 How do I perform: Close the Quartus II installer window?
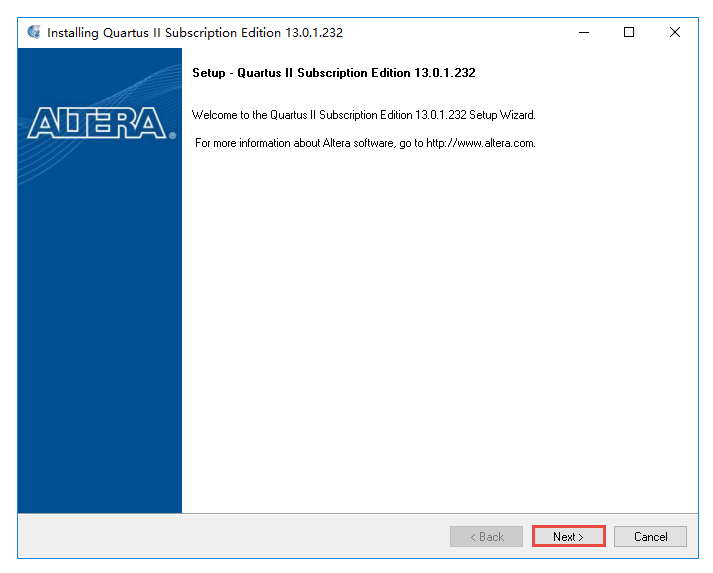pos(675,32)
